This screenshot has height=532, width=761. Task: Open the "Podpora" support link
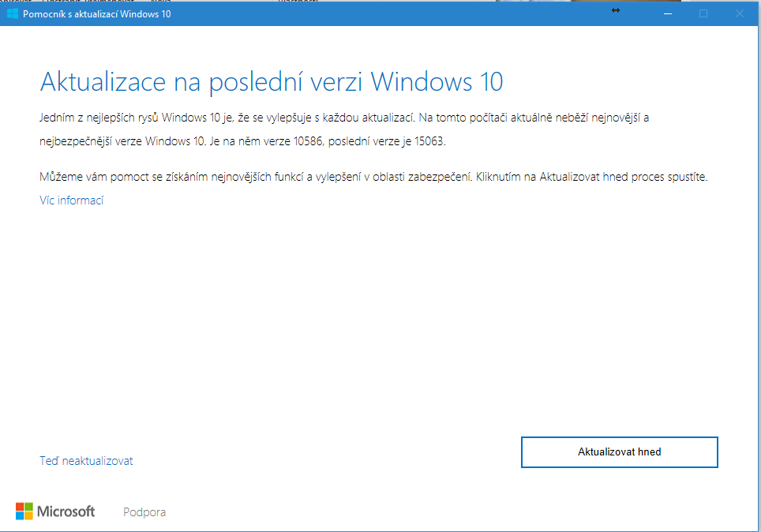(144, 512)
